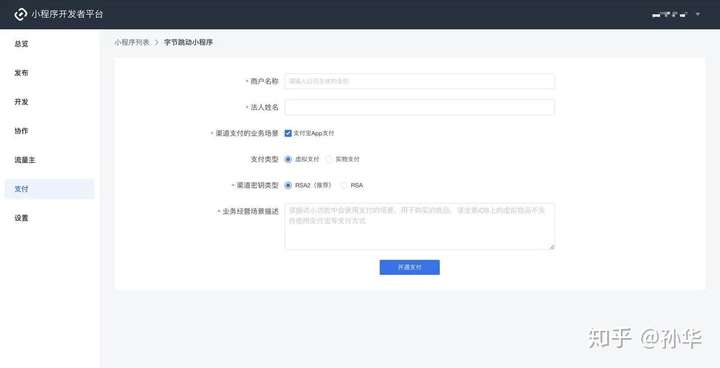Screen dimensions: 720x368
Task: Click the blue 开通支付 button
Action: (410, 267)
